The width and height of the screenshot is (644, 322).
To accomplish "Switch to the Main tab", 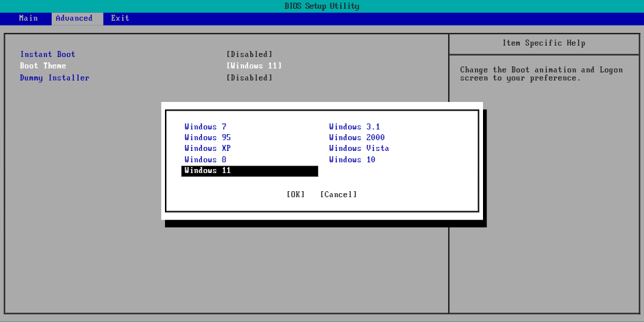I will (28, 19).
